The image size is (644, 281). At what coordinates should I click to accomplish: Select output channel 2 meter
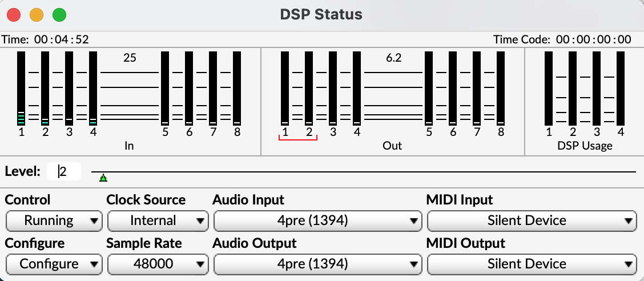(309, 88)
